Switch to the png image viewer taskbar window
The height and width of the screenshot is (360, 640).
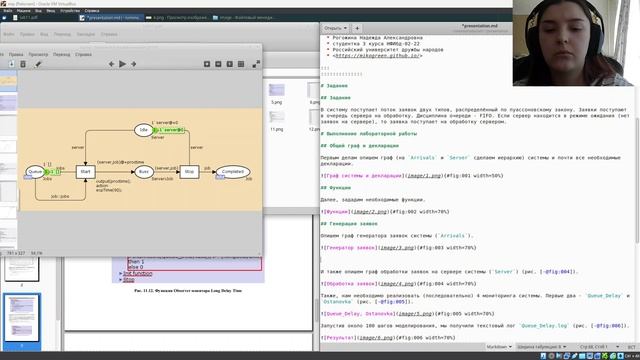point(178,18)
